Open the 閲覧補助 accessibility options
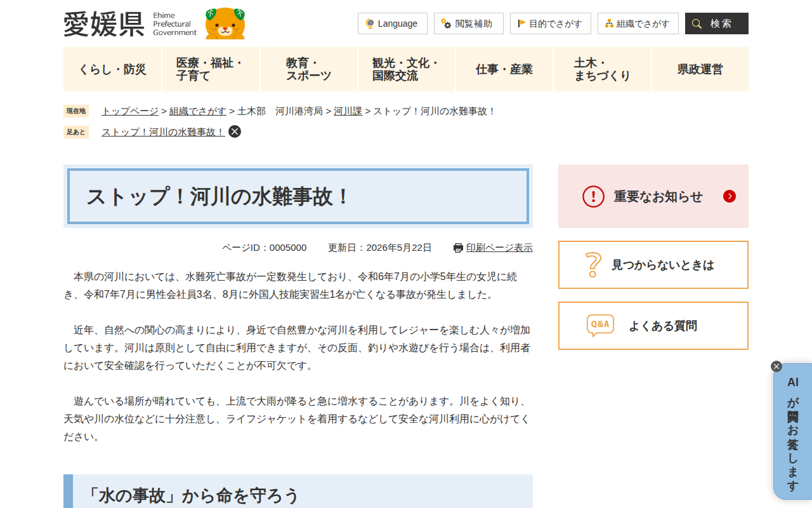The height and width of the screenshot is (508, 812). coord(469,23)
